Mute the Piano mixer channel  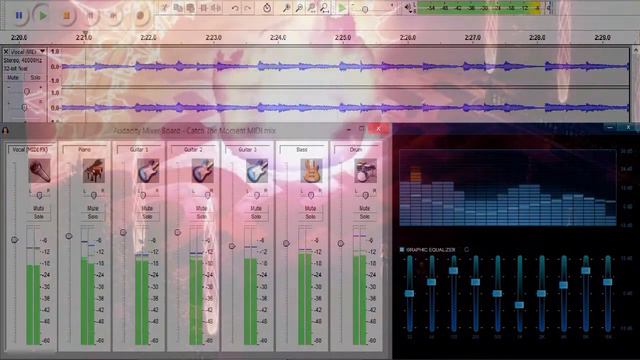click(93, 208)
